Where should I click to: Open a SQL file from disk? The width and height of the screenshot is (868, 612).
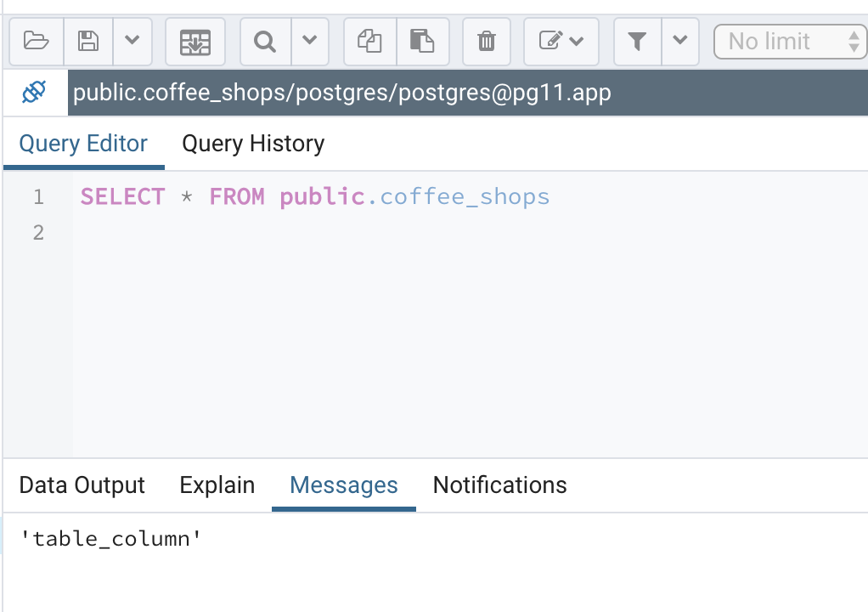click(x=36, y=41)
